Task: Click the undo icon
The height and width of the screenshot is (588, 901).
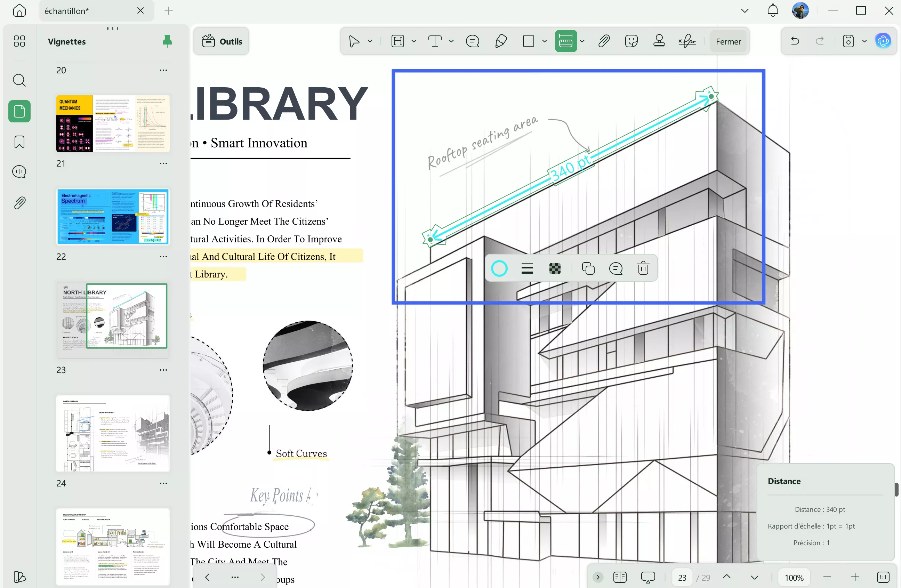Action: (795, 41)
